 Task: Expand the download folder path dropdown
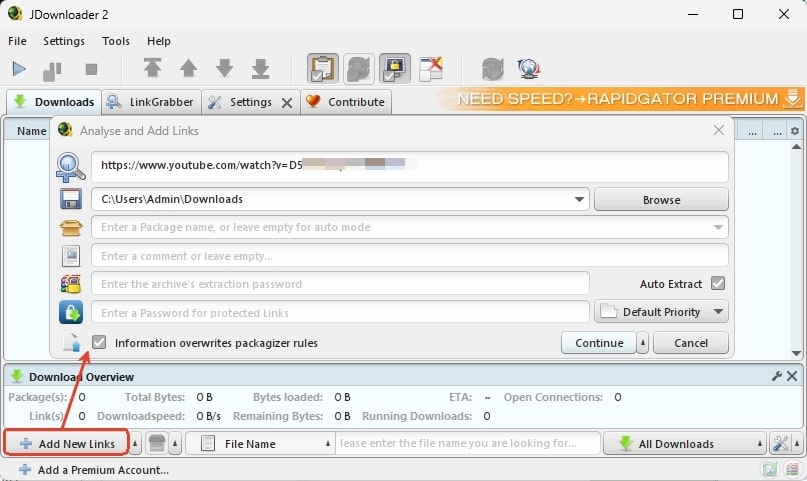pyautogui.click(x=580, y=199)
